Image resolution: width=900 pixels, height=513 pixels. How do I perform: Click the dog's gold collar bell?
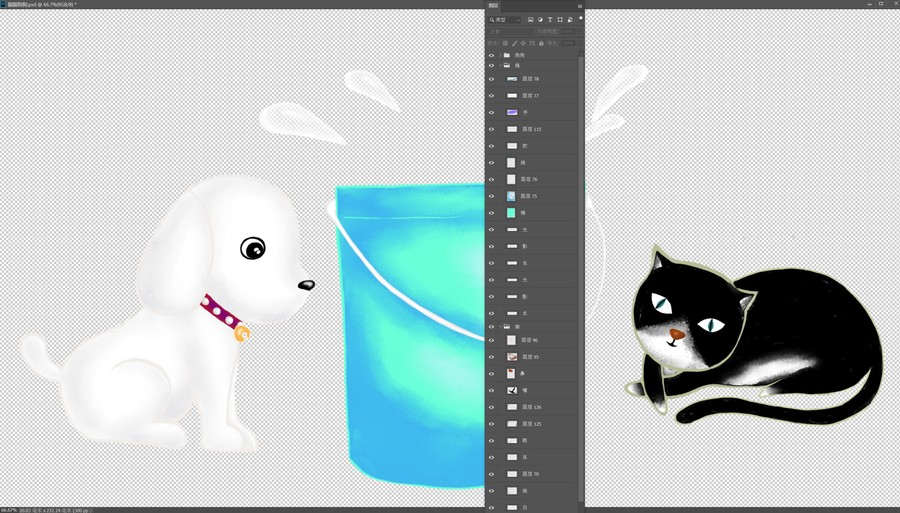click(242, 333)
